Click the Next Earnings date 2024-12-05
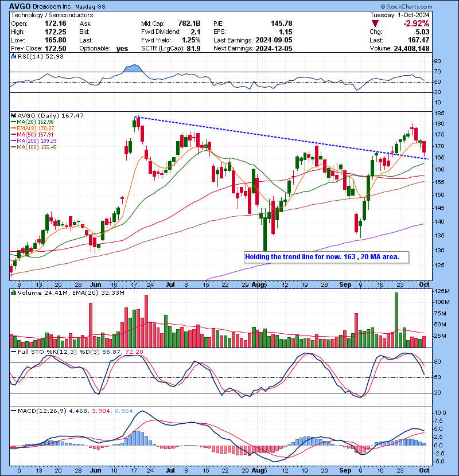 (x=274, y=48)
